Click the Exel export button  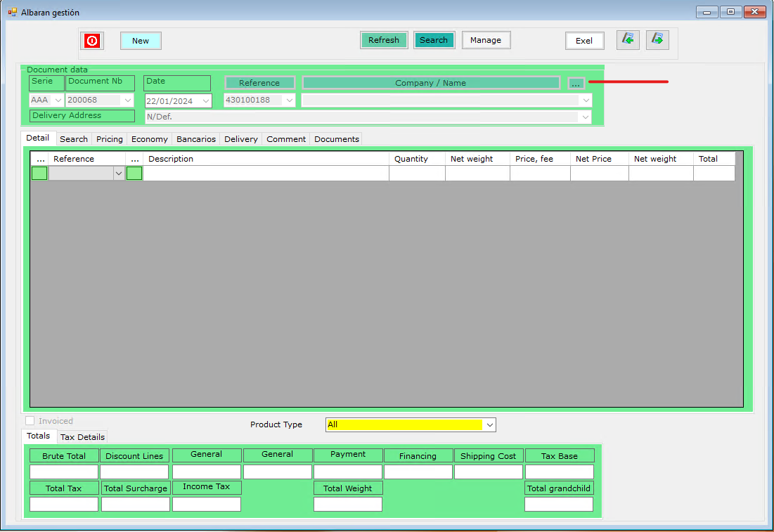[584, 41]
